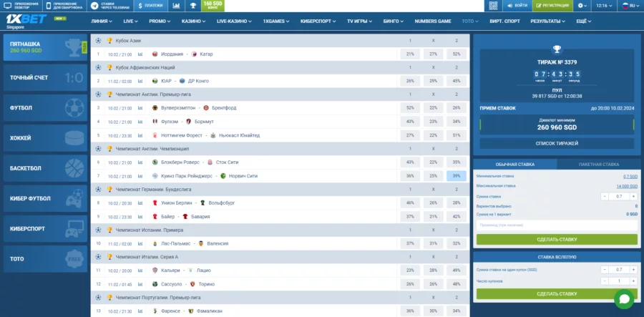644x317 pixels.
Task: Open stats icon for ЮАР - ДР Конго
Action: pos(140,82)
